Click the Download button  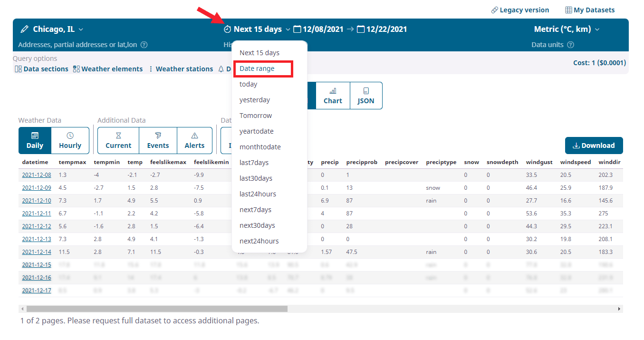pos(594,146)
